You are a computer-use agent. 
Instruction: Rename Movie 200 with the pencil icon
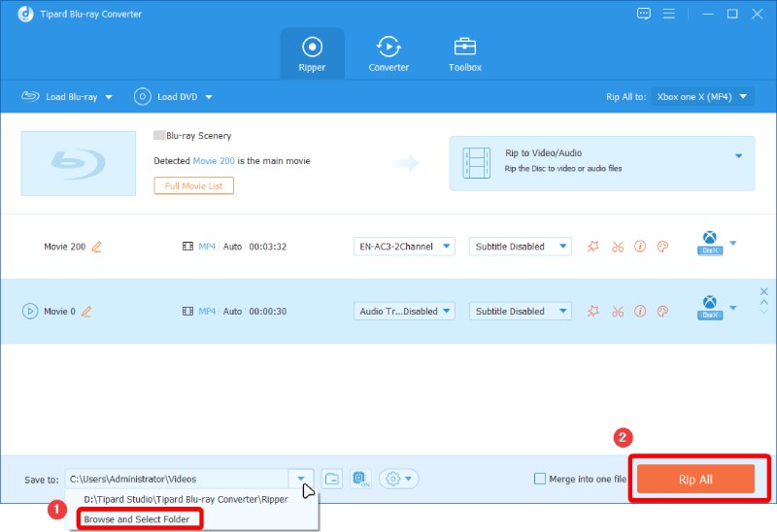click(x=96, y=247)
